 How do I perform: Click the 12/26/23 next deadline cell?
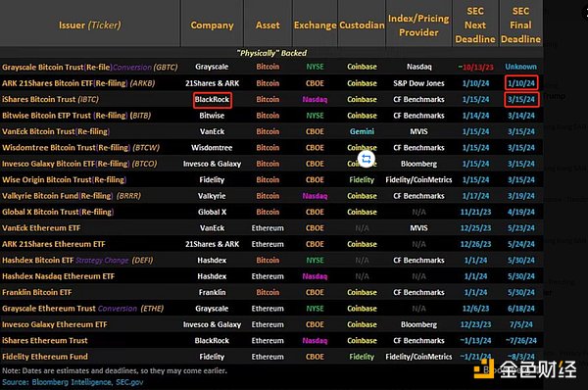[475, 244]
